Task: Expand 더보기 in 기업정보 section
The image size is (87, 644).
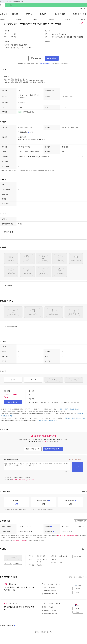Action: coord(84,549)
